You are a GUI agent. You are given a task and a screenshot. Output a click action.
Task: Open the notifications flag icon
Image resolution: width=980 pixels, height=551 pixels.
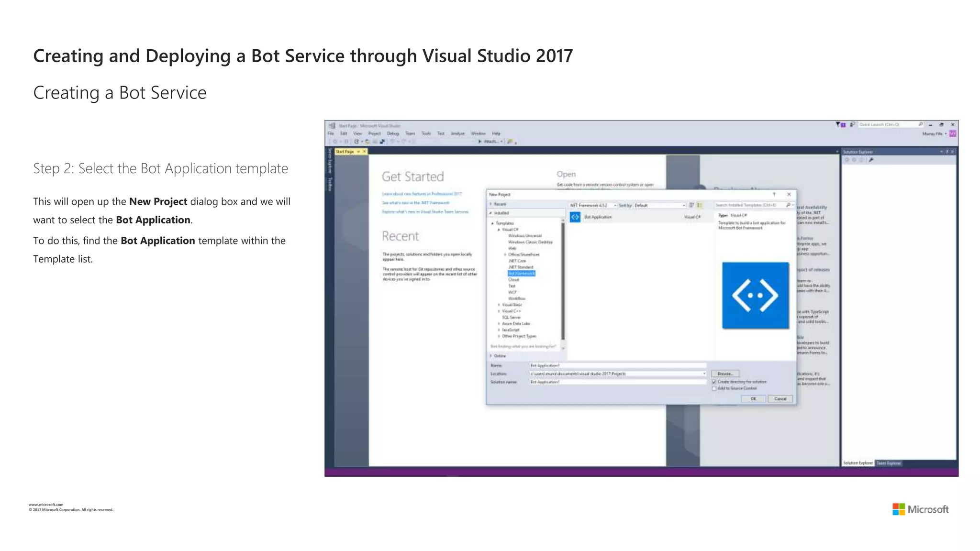click(839, 124)
